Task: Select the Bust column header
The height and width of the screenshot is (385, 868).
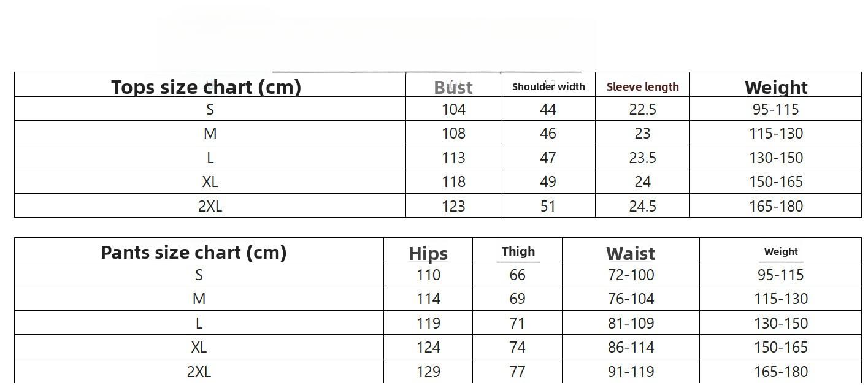Action: click(x=453, y=87)
